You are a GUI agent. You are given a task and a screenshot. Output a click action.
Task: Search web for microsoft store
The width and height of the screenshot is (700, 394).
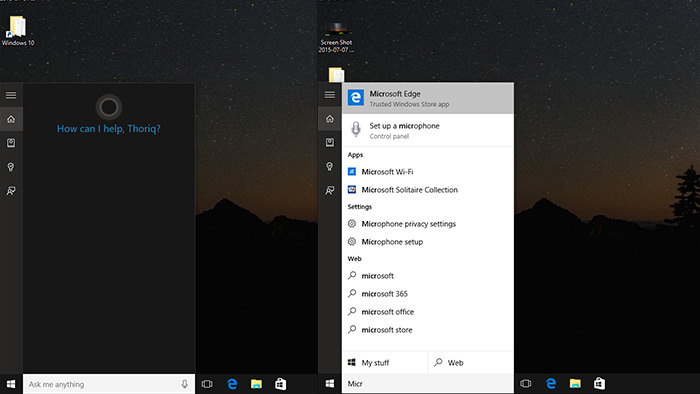tap(428, 330)
